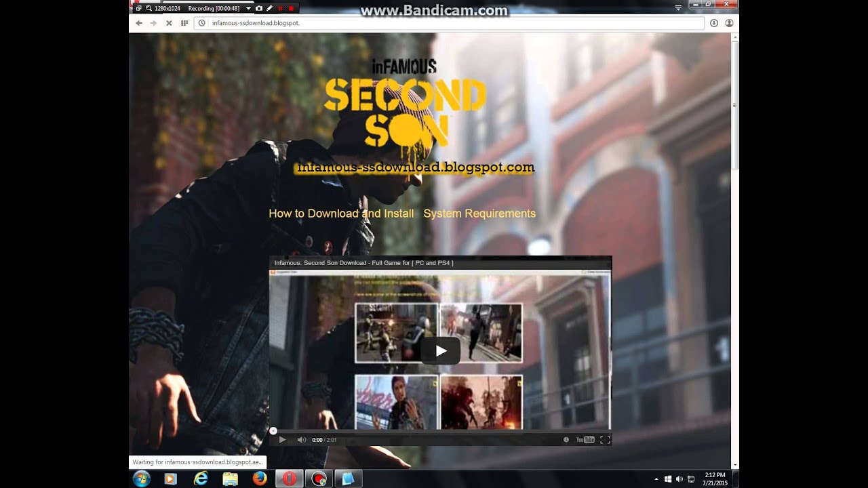This screenshot has width=868, height=488.
Task: Switch to Bandicam recorder in the taskbar
Action: [319, 479]
